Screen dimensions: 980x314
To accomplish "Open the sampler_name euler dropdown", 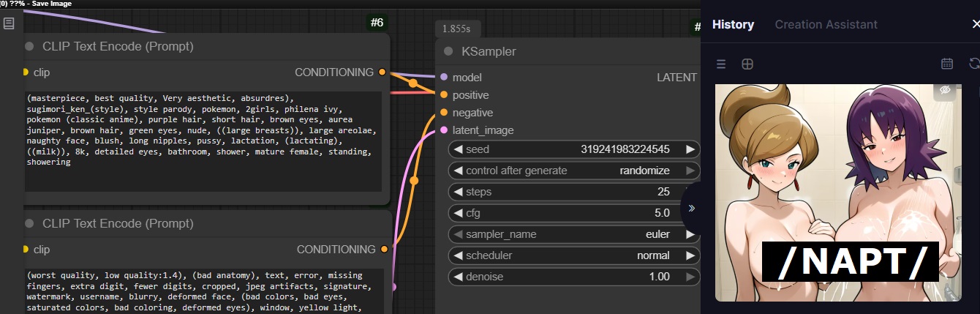I will pos(574,234).
